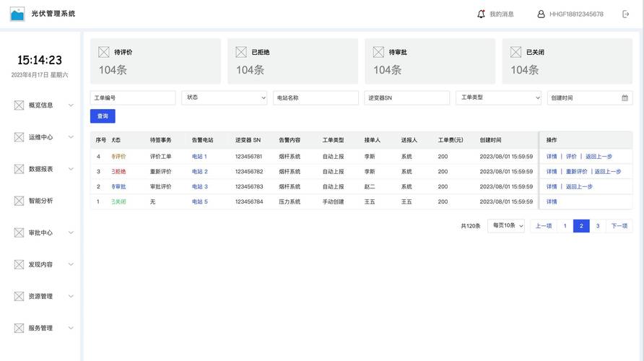Viewport: 644px width, 361px height.
Task: Open the calendar icon in 创建时间 field
Action: [625, 97]
